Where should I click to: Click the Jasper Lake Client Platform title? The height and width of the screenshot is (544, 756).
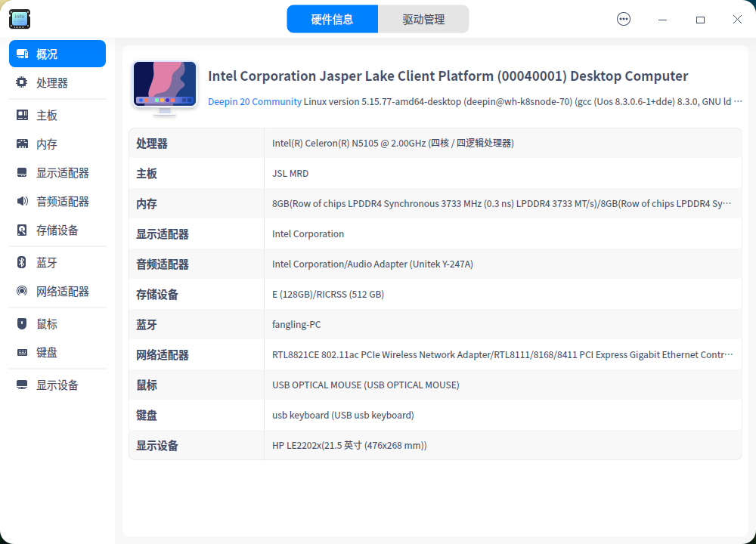coord(448,76)
